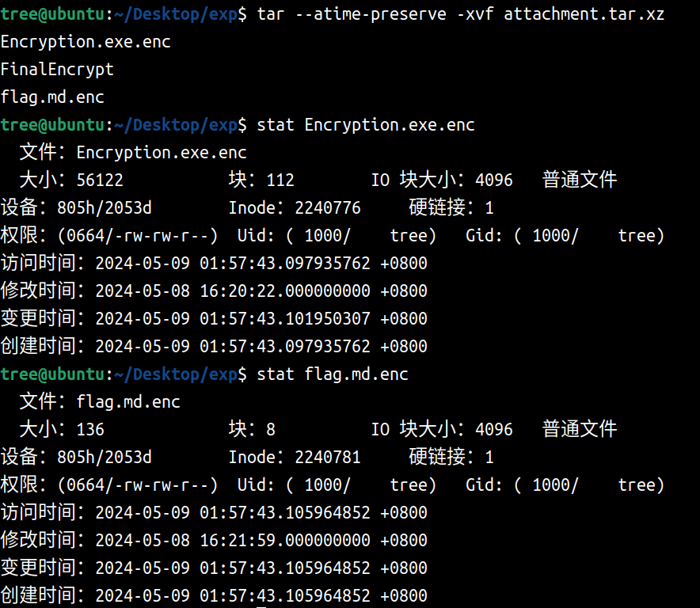Click Encryption.exe.enc in the tar extraction output
Viewport: 700px width, 608px height.
click(x=86, y=42)
